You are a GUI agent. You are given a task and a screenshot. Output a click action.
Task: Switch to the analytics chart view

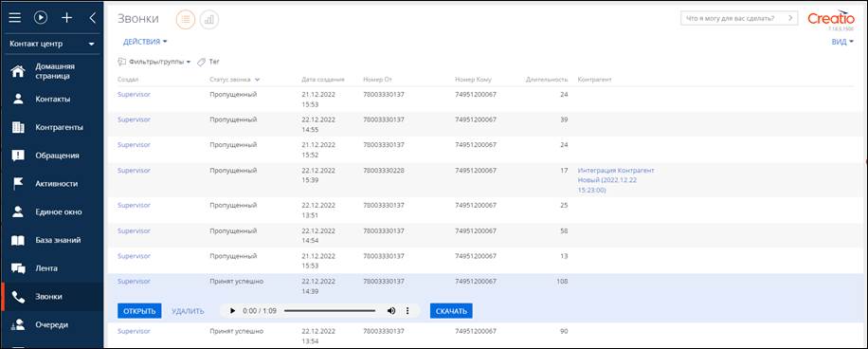[x=209, y=19]
